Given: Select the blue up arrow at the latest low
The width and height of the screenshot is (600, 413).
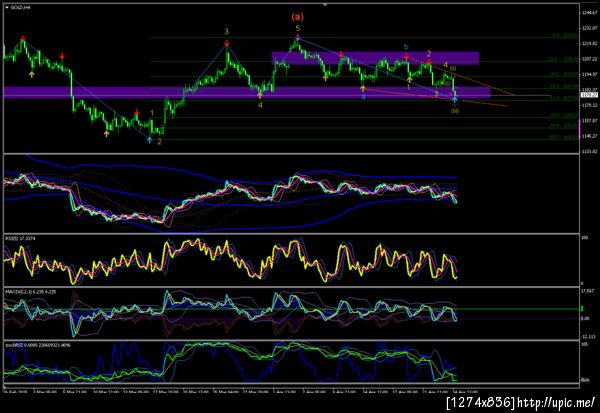Looking at the screenshot, I should [x=455, y=99].
